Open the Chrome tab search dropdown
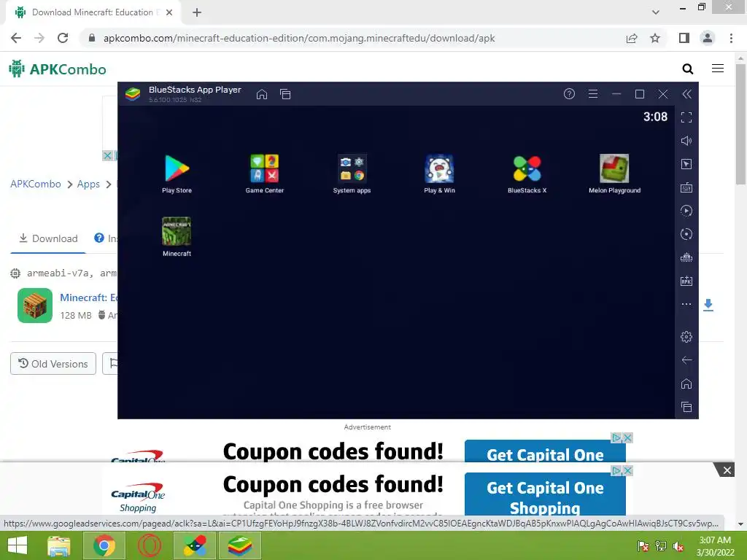 tap(656, 12)
